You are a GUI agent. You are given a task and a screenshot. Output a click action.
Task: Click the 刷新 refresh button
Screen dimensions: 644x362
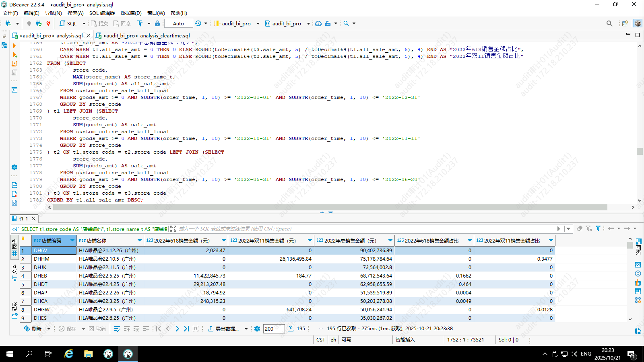[x=33, y=329]
